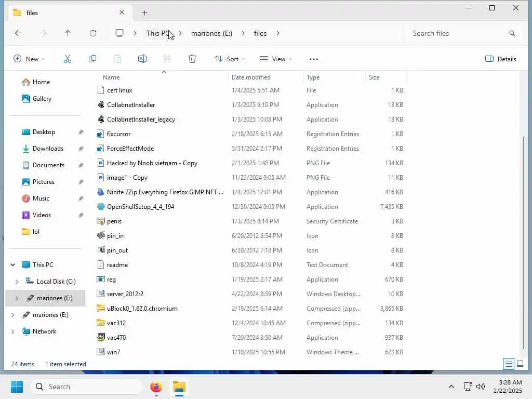Click the Copy icon in toolbar

click(x=92, y=59)
